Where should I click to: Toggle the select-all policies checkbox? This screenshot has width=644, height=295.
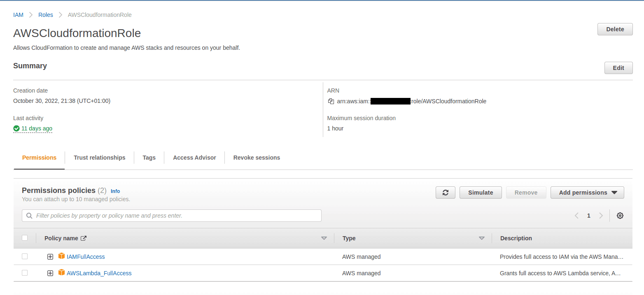25,238
